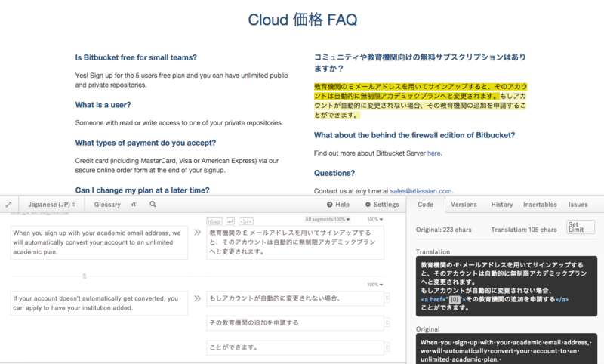Click the 'ことができます。' translation field

coord(295,347)
